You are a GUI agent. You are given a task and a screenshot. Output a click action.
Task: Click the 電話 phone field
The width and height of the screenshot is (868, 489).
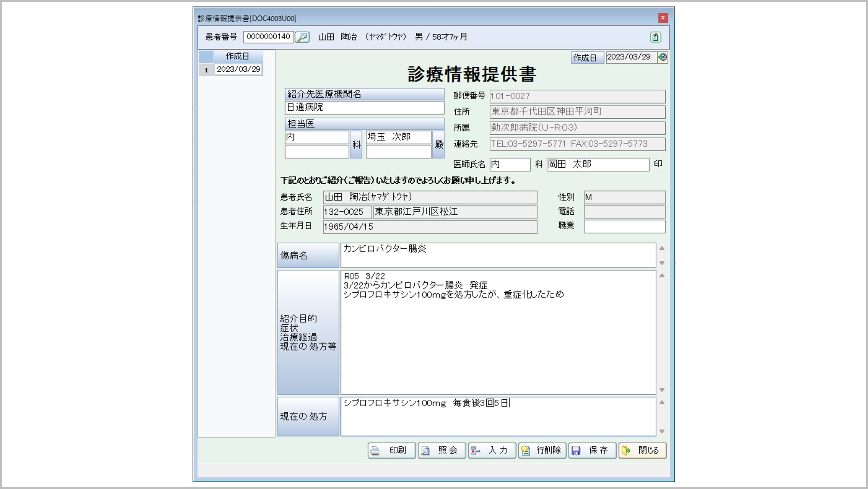click(x=624, y=212)
